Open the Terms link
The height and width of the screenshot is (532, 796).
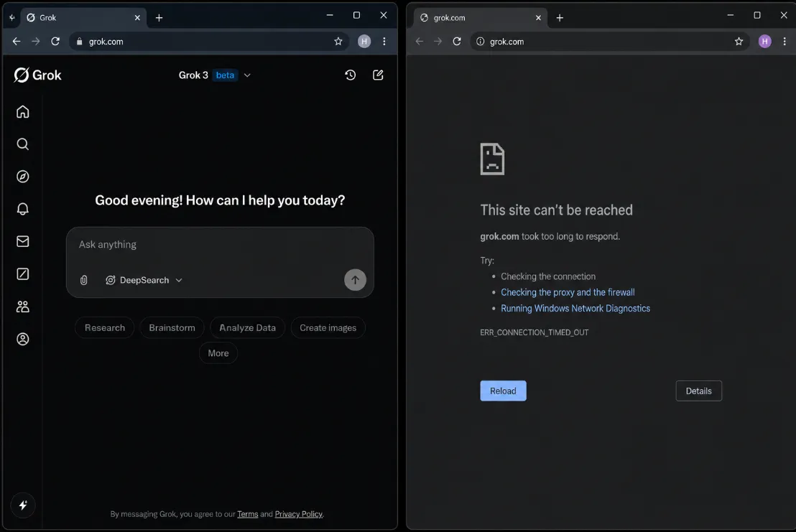(248, 514)
